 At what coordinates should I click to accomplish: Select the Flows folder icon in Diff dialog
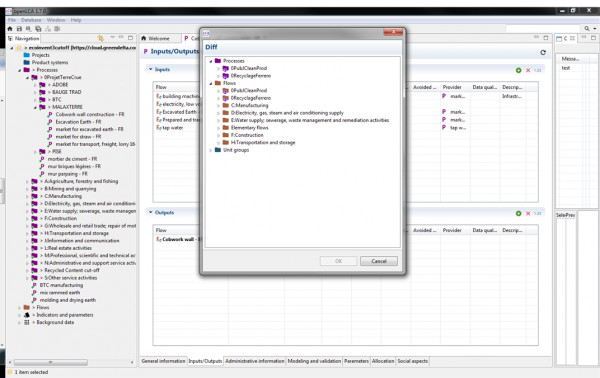[218, 83]
